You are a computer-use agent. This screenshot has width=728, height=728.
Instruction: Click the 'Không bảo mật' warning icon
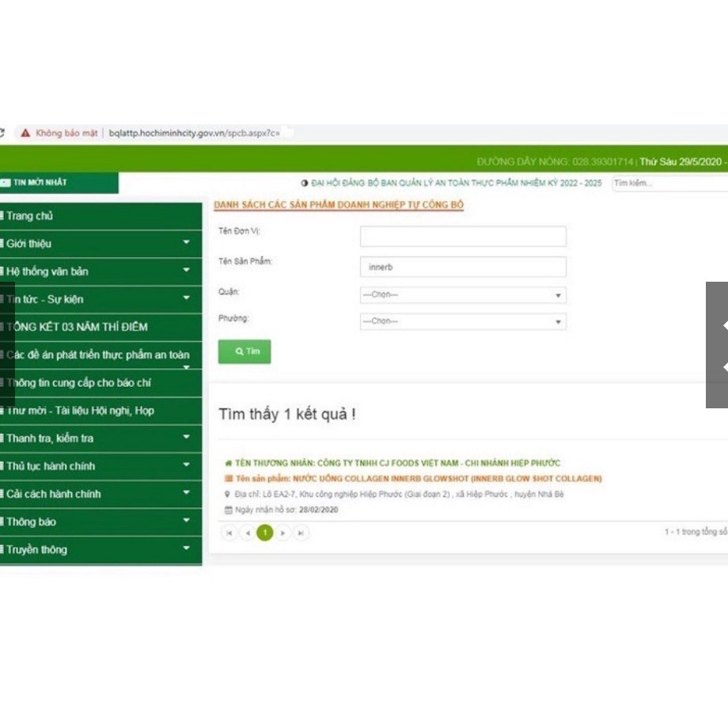[x=25, y=133]
